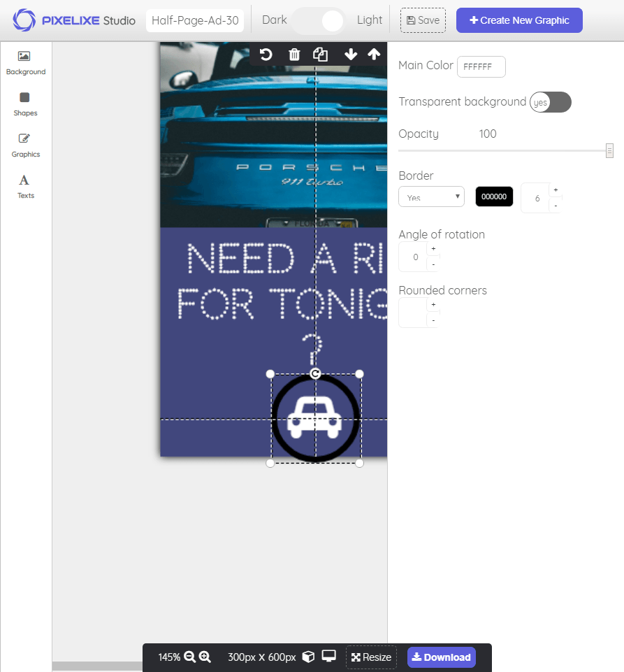Screen dimensions: 624x672
Task: Increase the rounded corners value
Action: point(433,305)
